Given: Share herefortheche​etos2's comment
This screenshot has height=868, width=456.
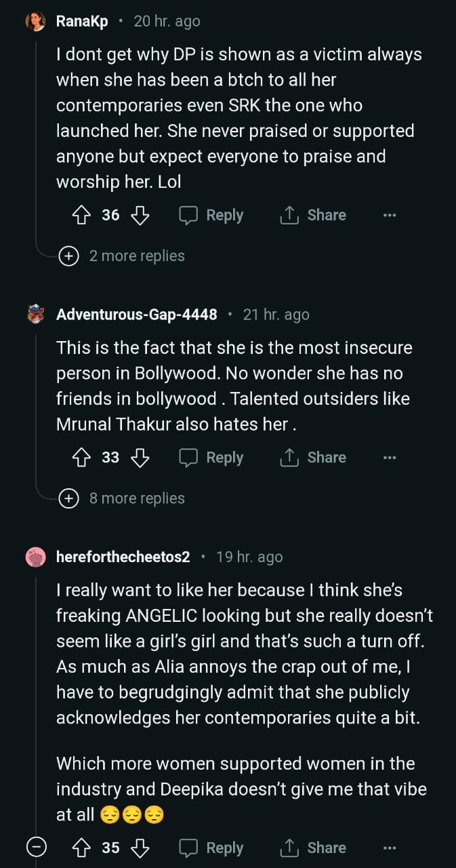Looking at the screenshot, I should tap(313, 848).
